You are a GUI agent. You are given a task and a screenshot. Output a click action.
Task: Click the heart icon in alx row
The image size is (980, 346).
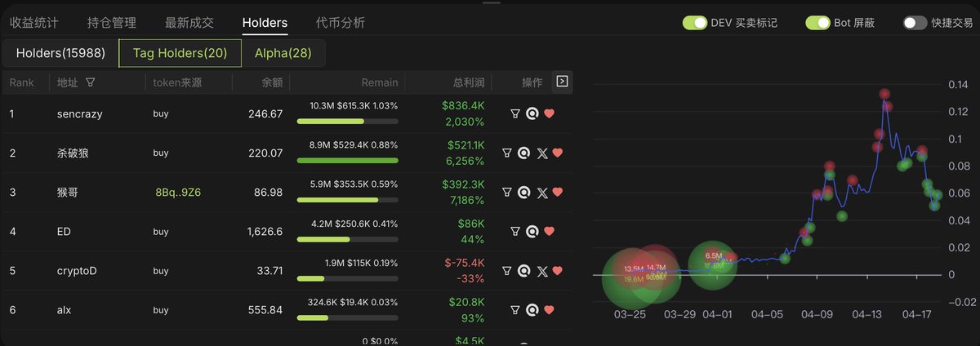(549, 310)
